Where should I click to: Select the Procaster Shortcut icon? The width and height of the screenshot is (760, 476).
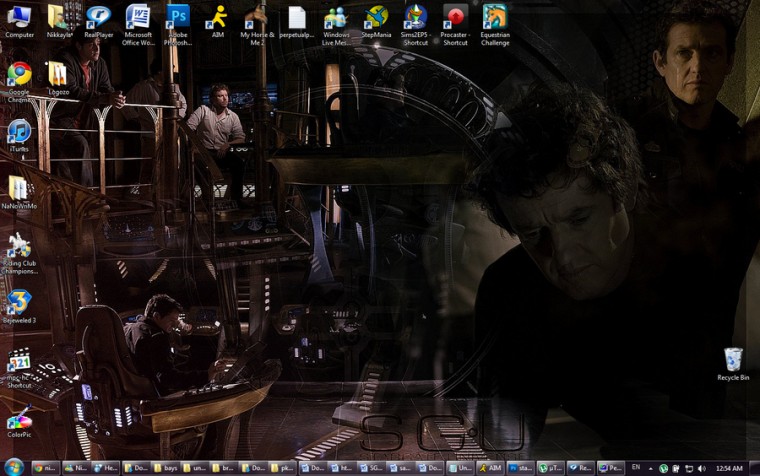point(455,25)
